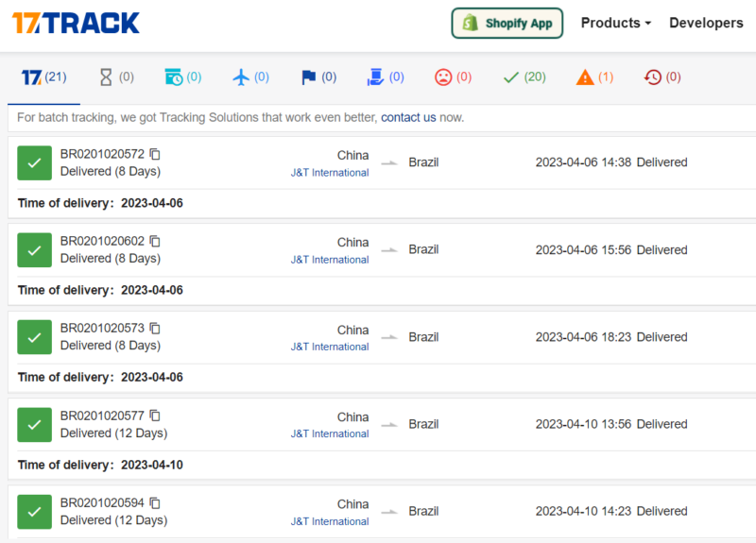Open J&T International link for BR0201020573
The width and height of the screenshot is (756, 543).
tap(330, 347)
